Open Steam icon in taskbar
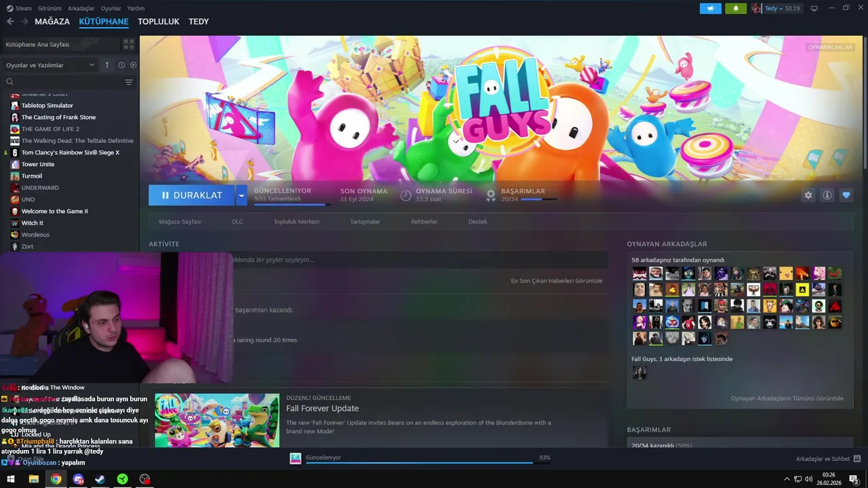Image resolution: width=868 pixels, height=488 pixels. [100, 479]
